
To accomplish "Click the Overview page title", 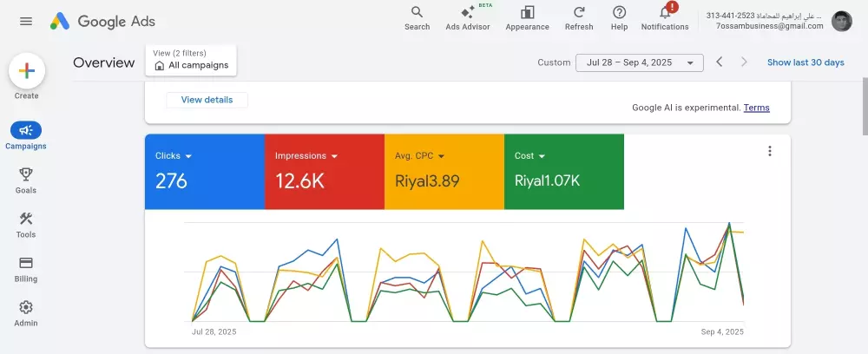I will [104, 62].
